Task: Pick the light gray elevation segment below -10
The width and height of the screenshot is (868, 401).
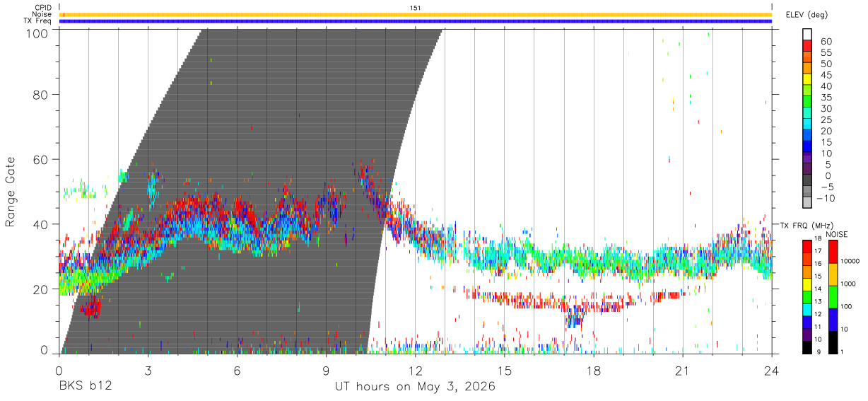Action: (807, 202)
